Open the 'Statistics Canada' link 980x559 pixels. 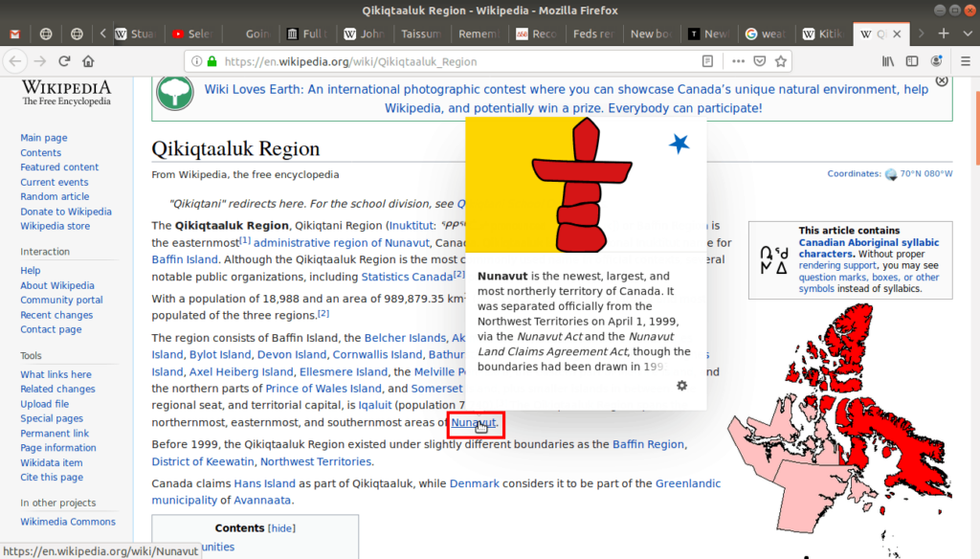click(407, 277)
